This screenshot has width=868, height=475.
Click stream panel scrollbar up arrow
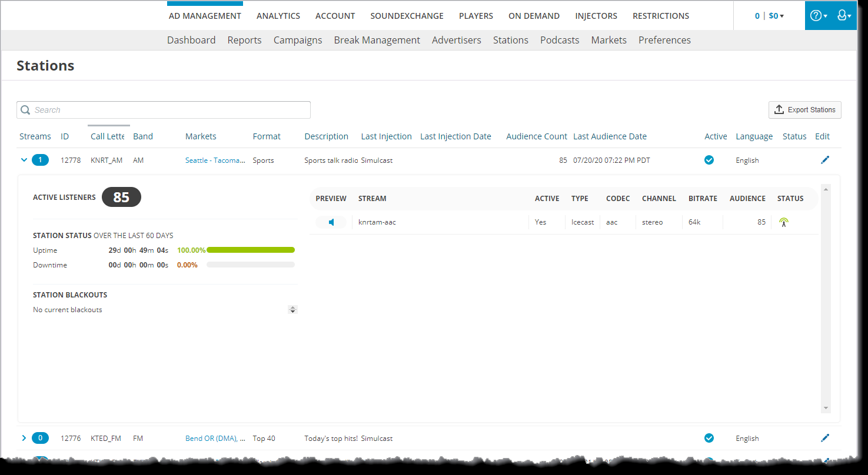point(826,189)
